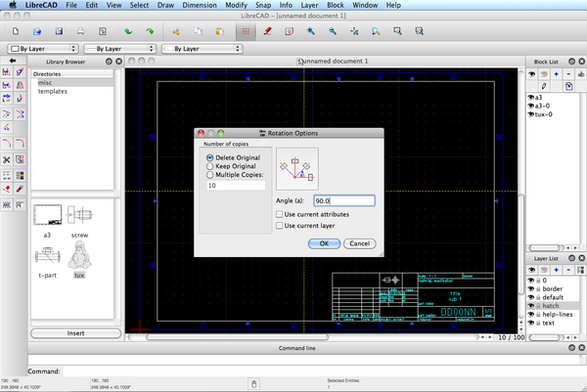Remove block with minus icon in Block List
This screenshot has width=587, height=392.
(568, 74)
